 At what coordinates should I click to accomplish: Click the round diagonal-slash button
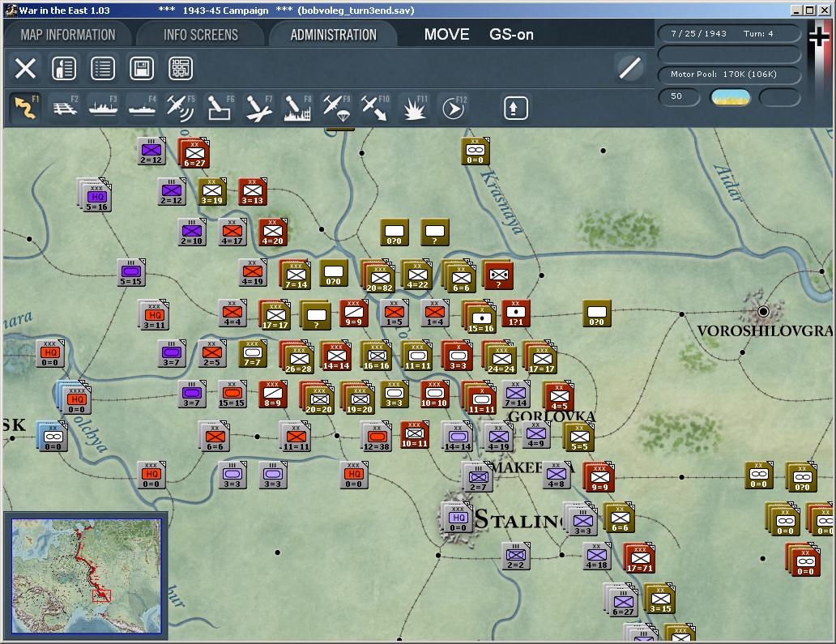click(629, 68)
